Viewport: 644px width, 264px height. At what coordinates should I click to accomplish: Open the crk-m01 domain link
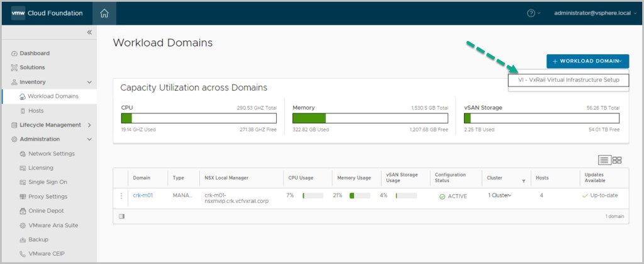click(x=143, y=195)
